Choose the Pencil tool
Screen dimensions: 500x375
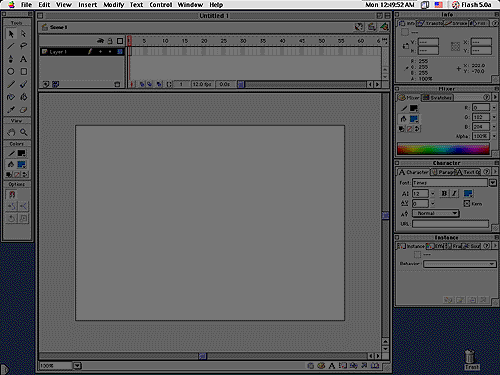point(11,84)
